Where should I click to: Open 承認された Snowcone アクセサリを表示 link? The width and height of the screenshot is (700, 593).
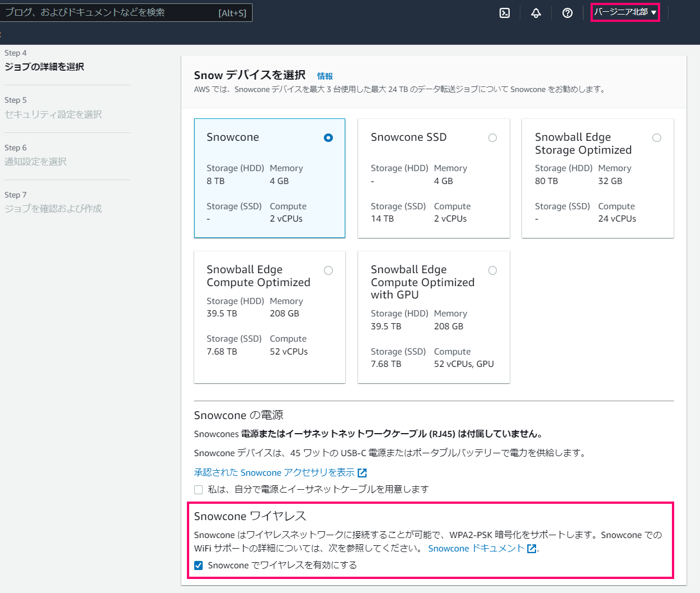pos(274,472)
